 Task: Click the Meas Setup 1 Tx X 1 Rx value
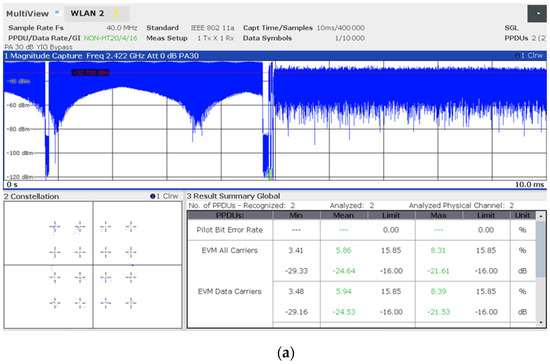point(215,38)
